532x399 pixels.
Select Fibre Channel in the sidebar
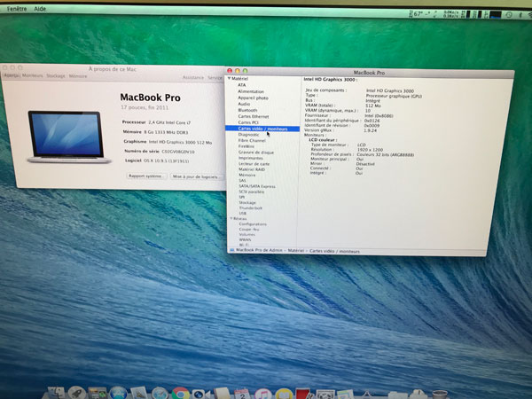pos(252,140)
